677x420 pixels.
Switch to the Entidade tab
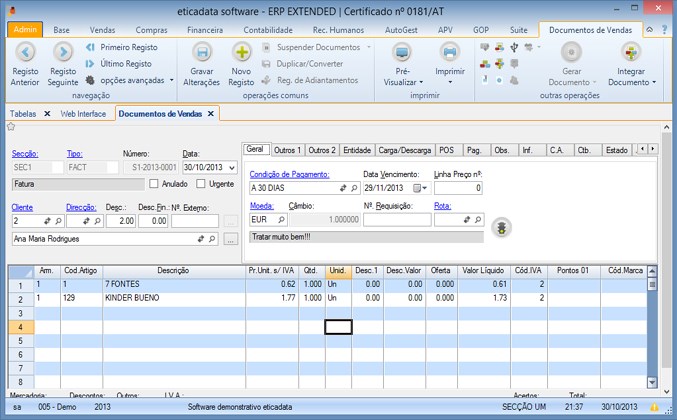point(356,150)
